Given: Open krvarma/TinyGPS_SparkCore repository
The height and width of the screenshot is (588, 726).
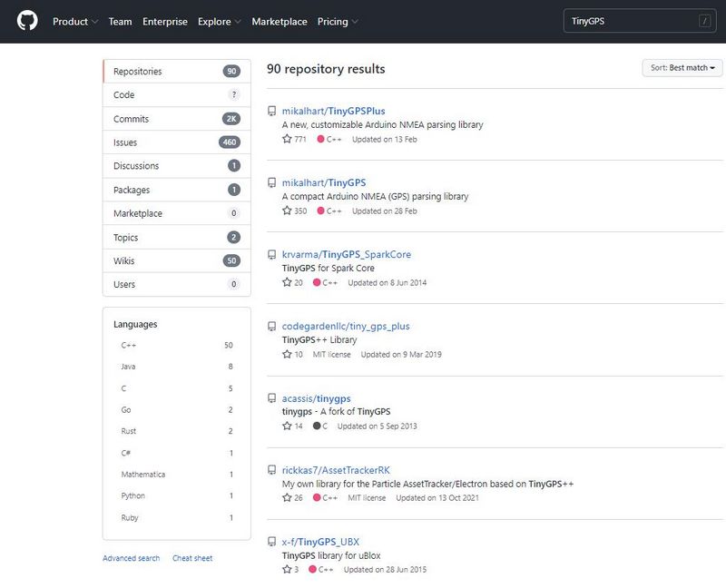Looking at the screenshot, I should (x=347, y=255).
